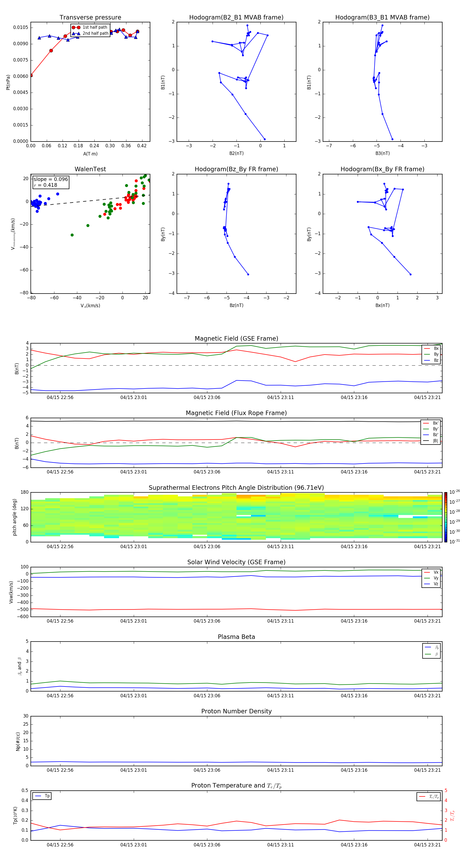This screenshot has width=473, height=868.
Task: Click the 'Transverse pressure' plot title
Action: 90,17
